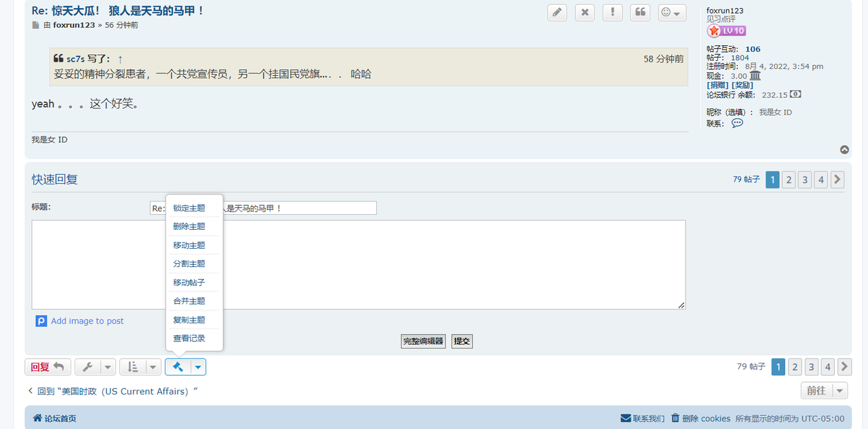Click the speech bubble contact icon next to 联系
Image resolution: width=868 pixels, height=429 pixels.
coord(737,123)
